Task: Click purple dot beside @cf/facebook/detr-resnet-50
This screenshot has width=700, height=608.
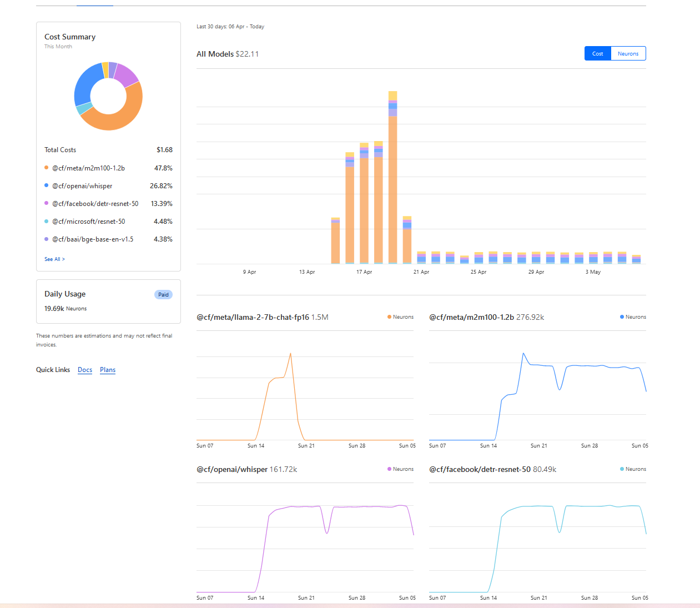Action: coord(47,203)
